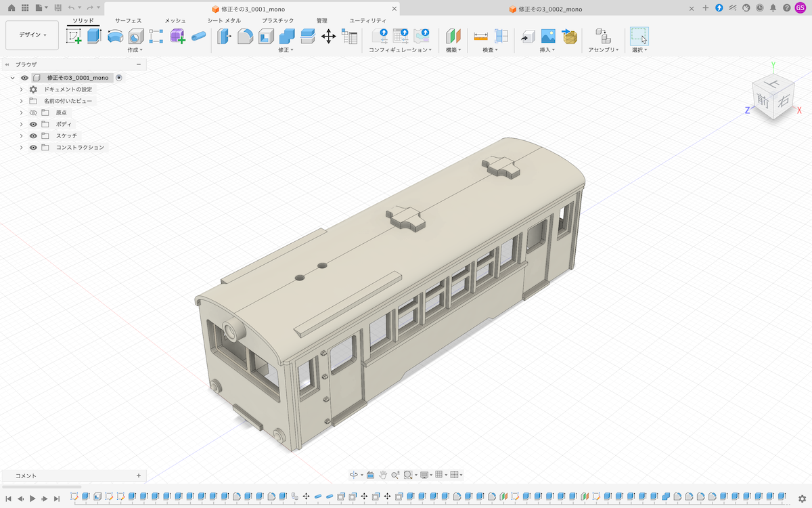Select the Move/Copy arrows icon

point(329,37)
